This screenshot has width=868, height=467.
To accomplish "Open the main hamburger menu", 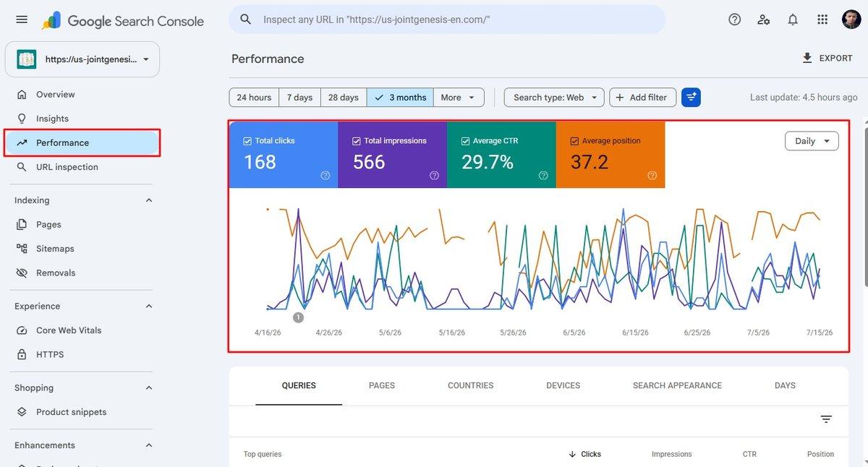I will pyautogui.click(x=22, y=20).
